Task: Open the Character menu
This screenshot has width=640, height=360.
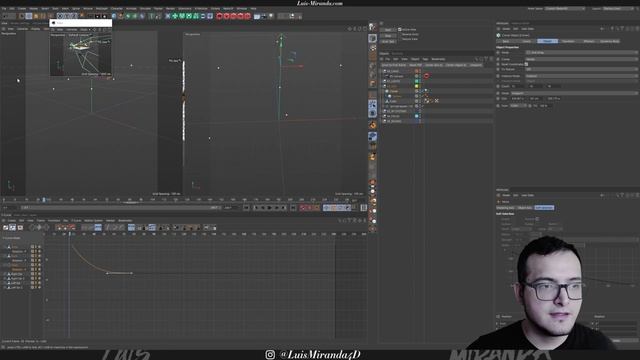Action: coord(117,8)
